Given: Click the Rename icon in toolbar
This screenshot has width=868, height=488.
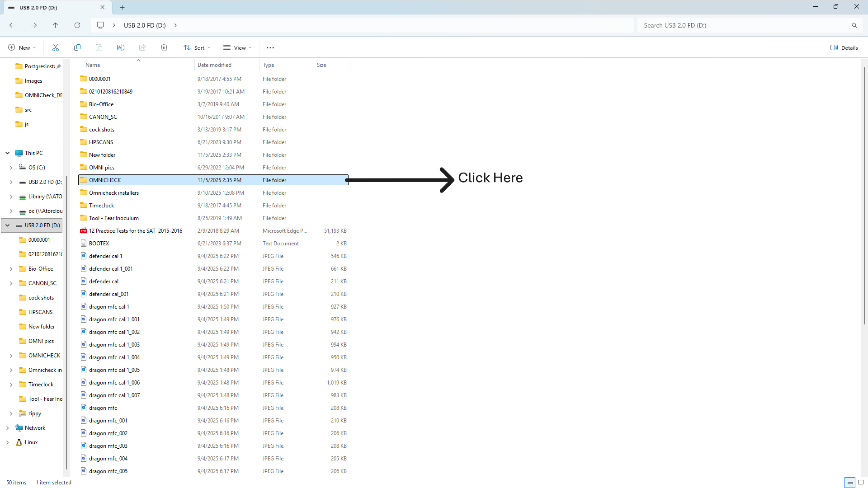Looking at the screenshot, I should (121, 47).
